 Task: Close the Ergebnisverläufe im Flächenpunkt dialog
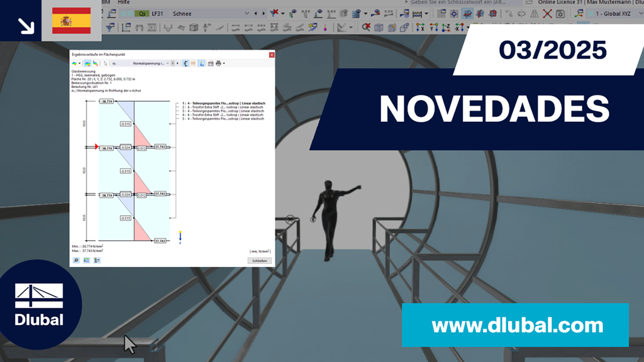point(272,55)
